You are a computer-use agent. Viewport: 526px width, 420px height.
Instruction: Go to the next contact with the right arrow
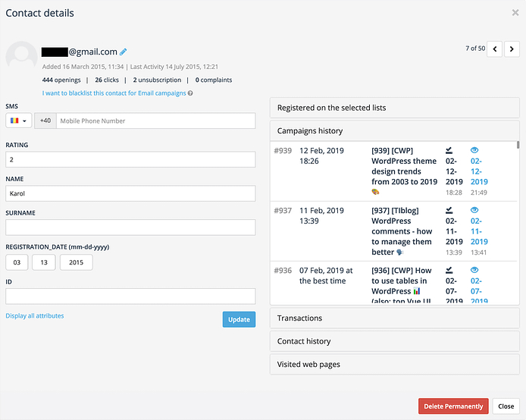point(512,49)
